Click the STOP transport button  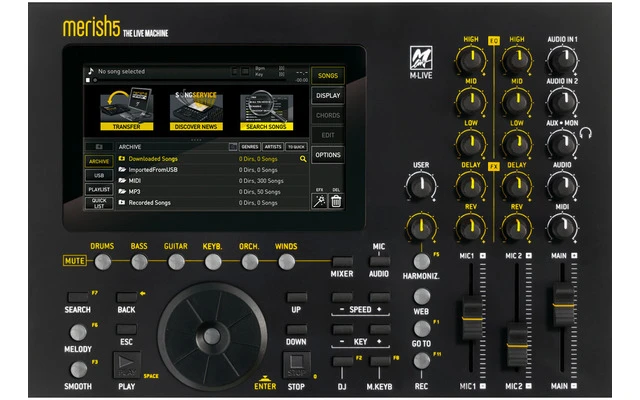(x=297, y=364)
